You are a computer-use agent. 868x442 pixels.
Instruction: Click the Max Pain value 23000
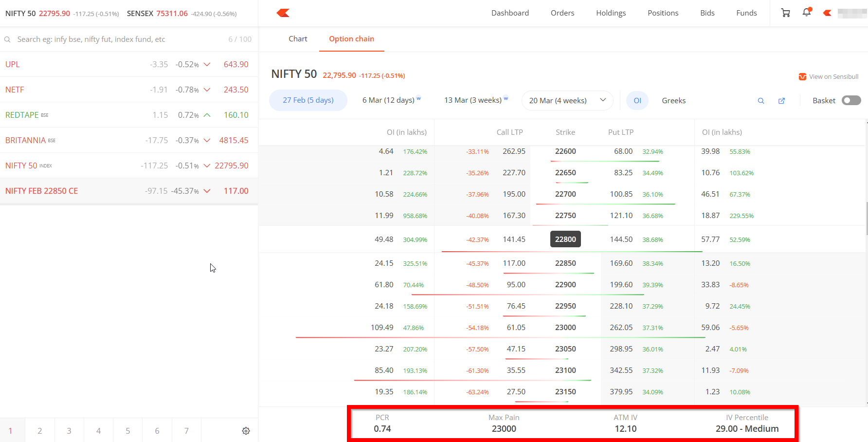click(x=504, y=429)
